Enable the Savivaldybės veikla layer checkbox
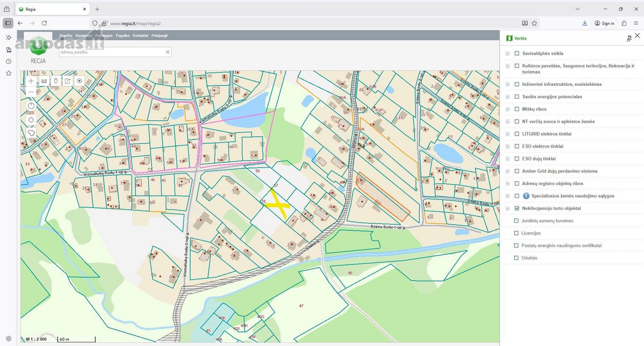 click(x=517, y=53)
